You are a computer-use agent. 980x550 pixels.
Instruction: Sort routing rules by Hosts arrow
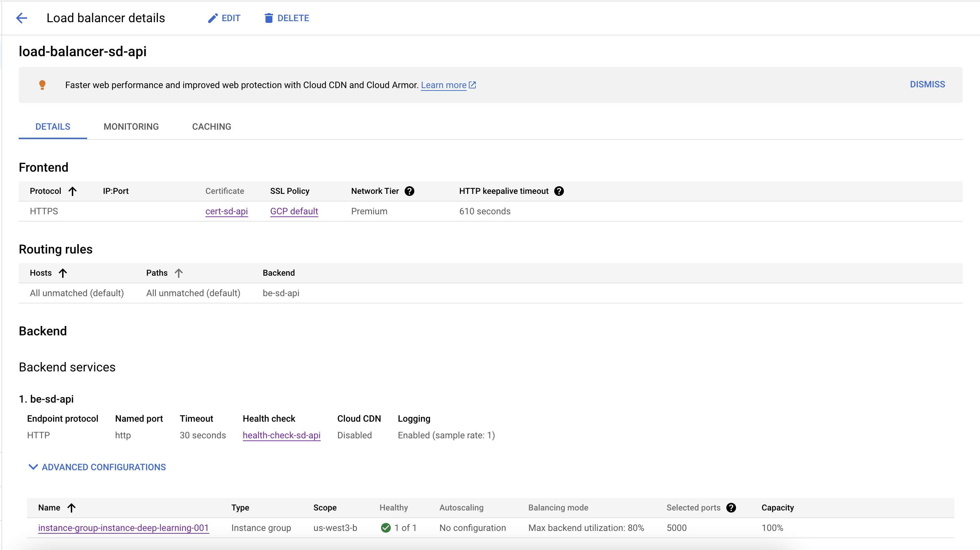tap(63, 273)
